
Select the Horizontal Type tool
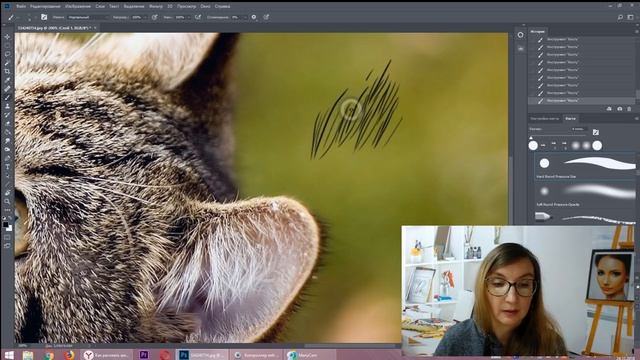pyautogui.click(x=7, y=167)
